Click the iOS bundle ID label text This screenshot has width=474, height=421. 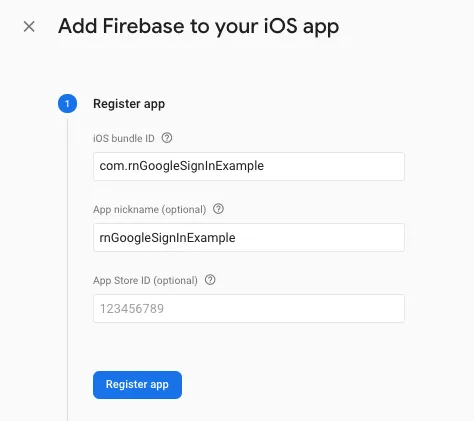click(x=124, y=138)
